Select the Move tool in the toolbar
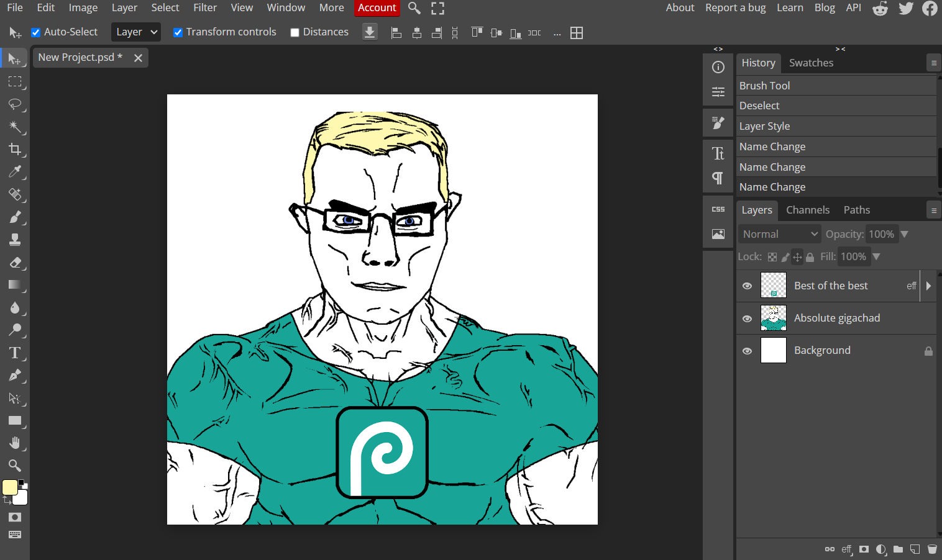Viewport: 942px width, 560px height. [x=14, y=59]
